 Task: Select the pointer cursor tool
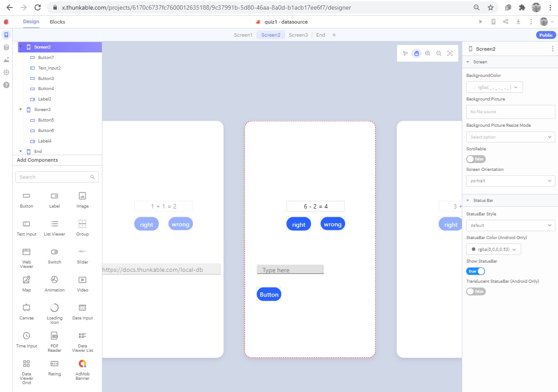(405, 53)
